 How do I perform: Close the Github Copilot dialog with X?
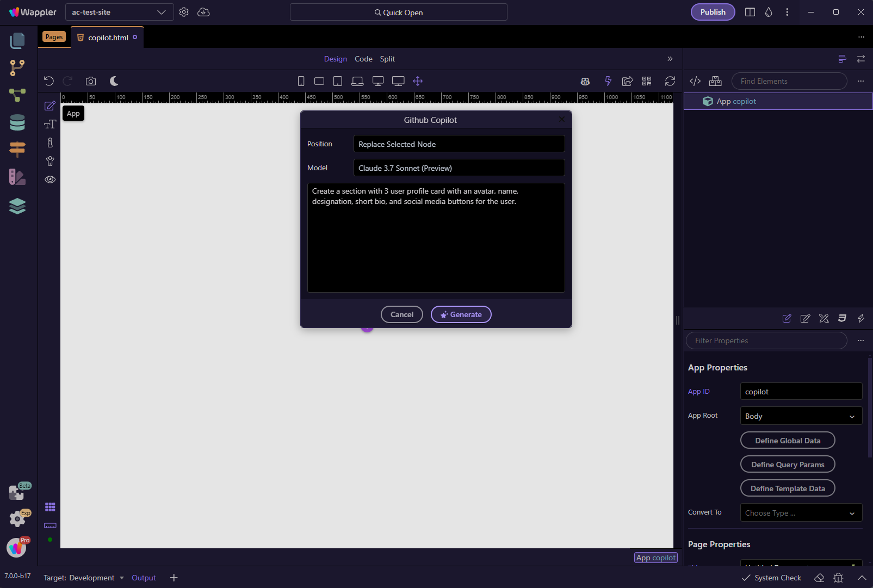[562, 119]
